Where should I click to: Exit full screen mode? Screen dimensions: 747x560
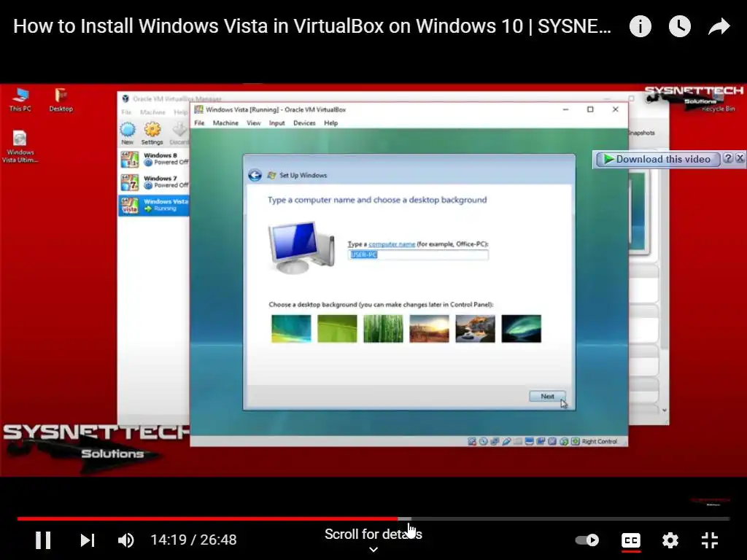tap(710, 540)
